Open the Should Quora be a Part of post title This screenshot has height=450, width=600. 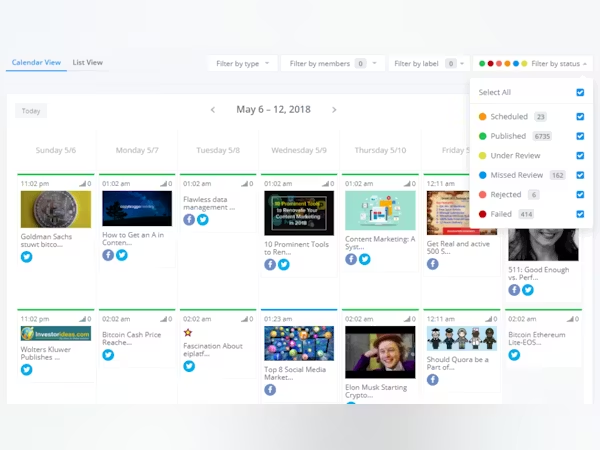point(458,363)
